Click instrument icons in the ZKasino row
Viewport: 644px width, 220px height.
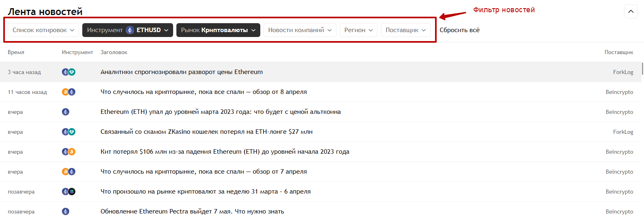pos(68,132)
